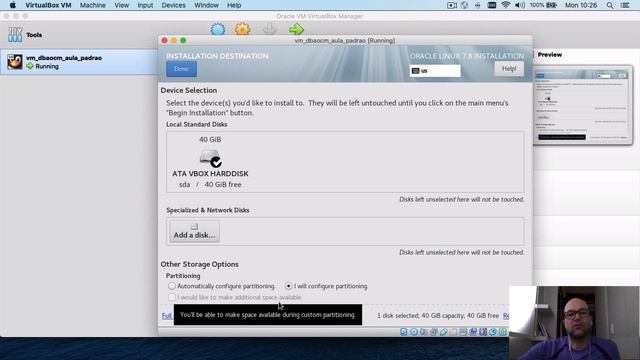
Task: Open Spotlight search magnifier icon
Action: 610,5
